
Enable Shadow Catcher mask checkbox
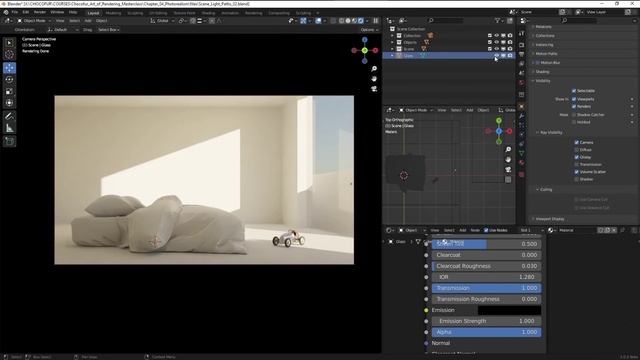tap(574, 115)
